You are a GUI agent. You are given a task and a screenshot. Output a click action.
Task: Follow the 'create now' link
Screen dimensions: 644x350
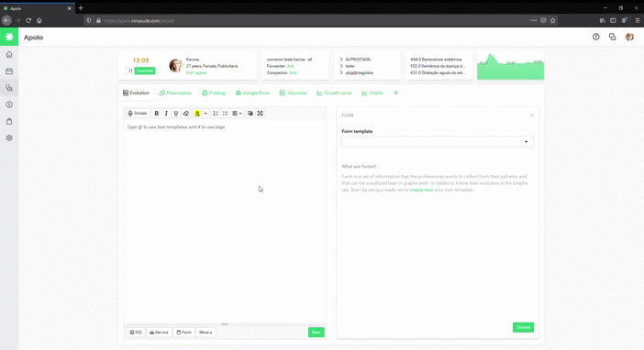[421, 190]
